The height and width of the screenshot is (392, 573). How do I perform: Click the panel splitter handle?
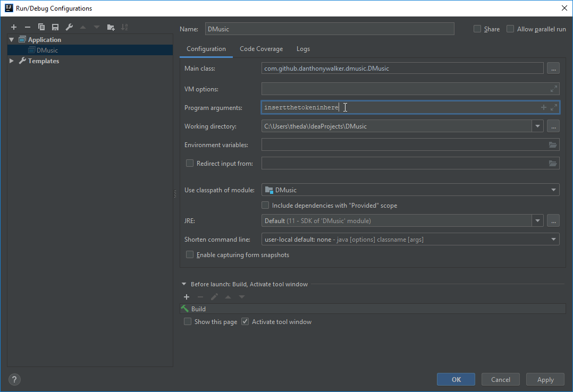(175, 194)
